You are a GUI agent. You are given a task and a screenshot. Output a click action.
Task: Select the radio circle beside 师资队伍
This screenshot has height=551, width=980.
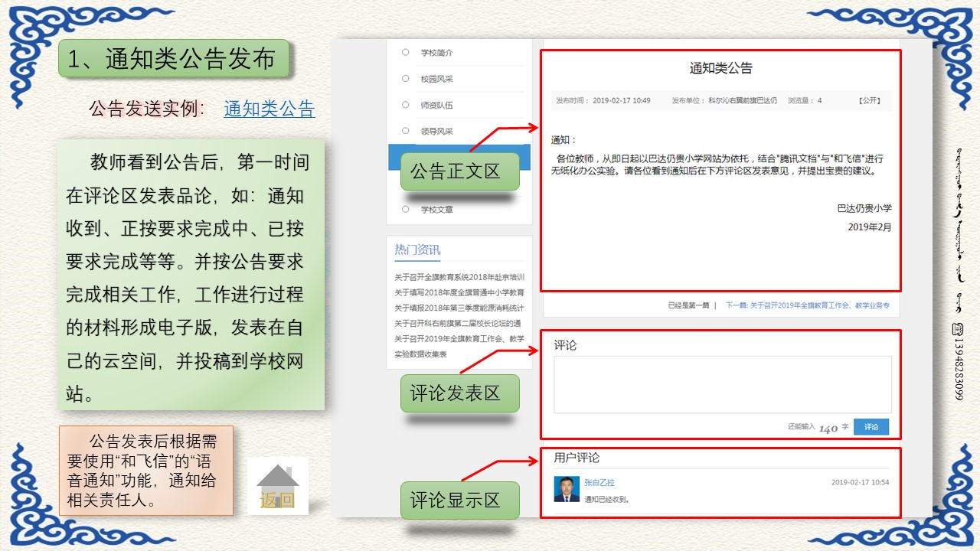(x=406, y=105)
